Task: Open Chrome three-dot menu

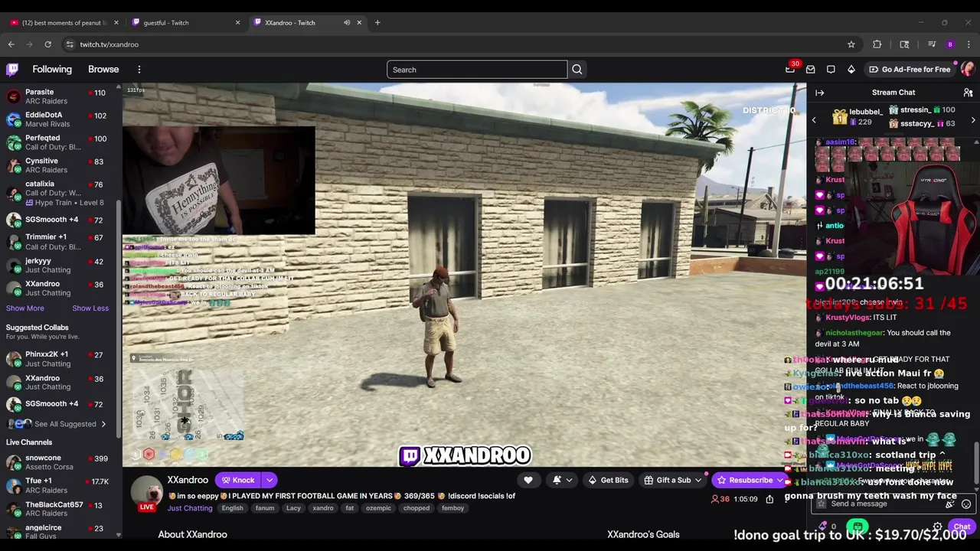Action: pos(969,44)
